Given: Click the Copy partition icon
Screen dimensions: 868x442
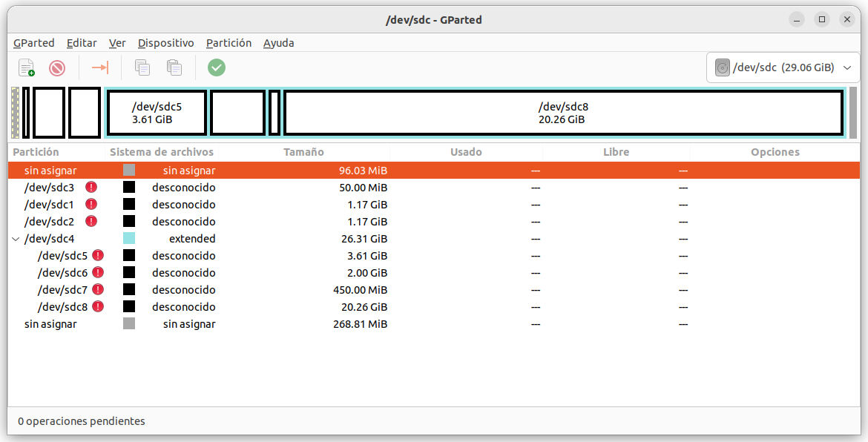Looking at the screenshot, I should 143,67.
